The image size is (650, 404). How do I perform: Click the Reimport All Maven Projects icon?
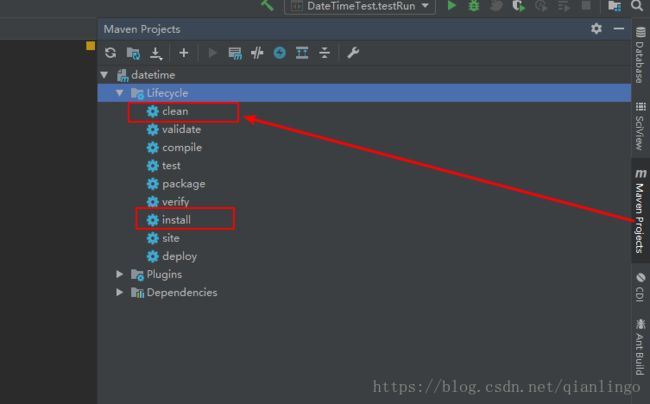(x=110, y=53)
